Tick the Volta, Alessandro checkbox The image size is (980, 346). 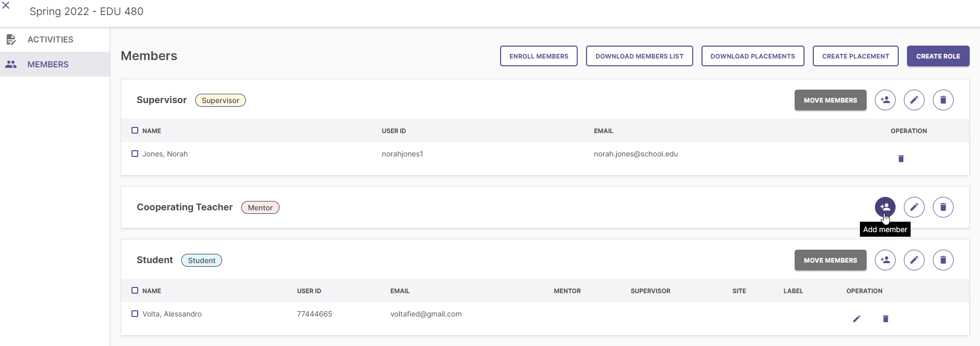(135, 314)
